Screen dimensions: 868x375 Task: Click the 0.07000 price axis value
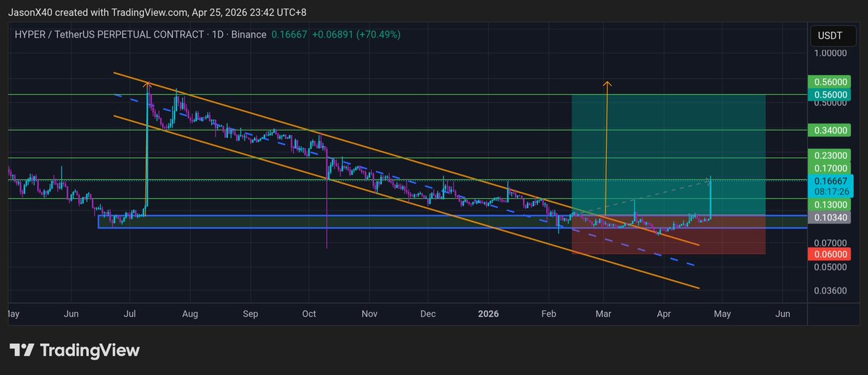pos(830,243)
